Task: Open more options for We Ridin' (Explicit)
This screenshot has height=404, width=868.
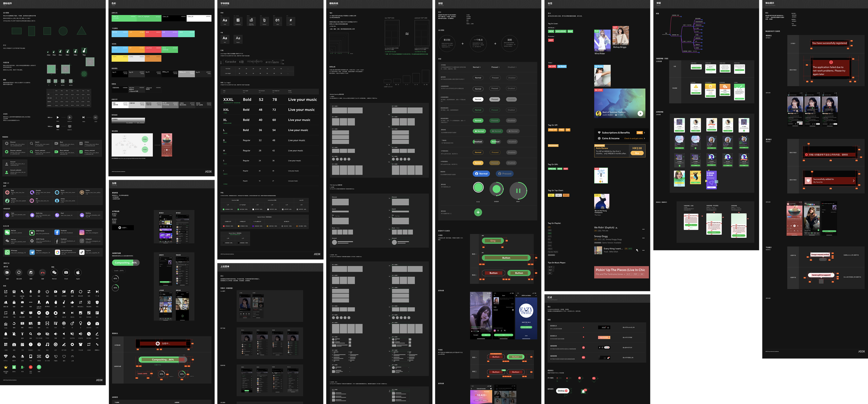Action: tap(643, 229)
